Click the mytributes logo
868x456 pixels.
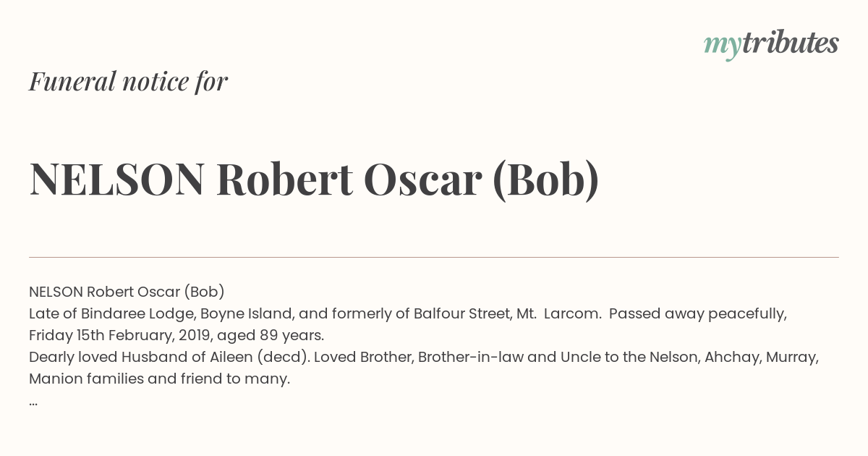(771, 44)
